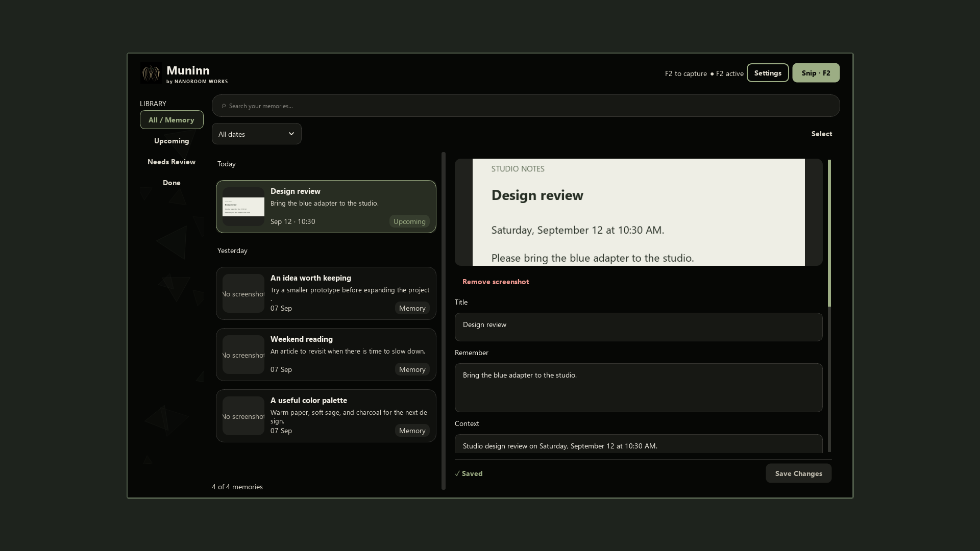Screen dimensions: 980x551
Task: Click Memory badge on A useful color palette
Action: coord(412,431)
